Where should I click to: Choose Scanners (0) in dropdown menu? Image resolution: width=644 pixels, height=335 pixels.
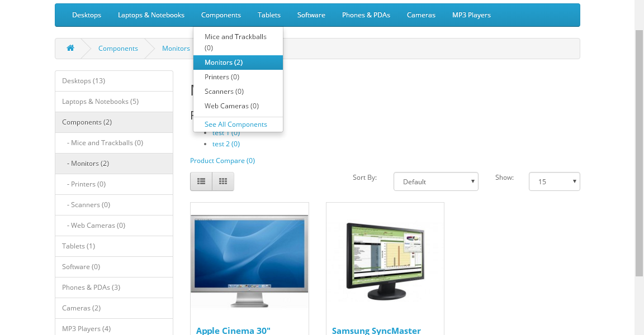click(x=238, y=91)
